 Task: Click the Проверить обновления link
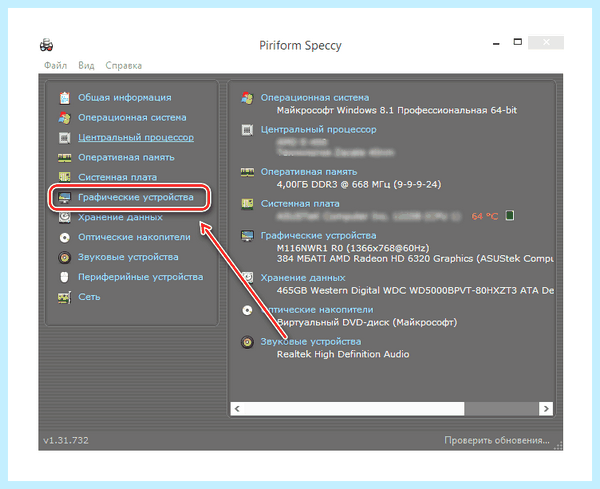coord(497,440)
